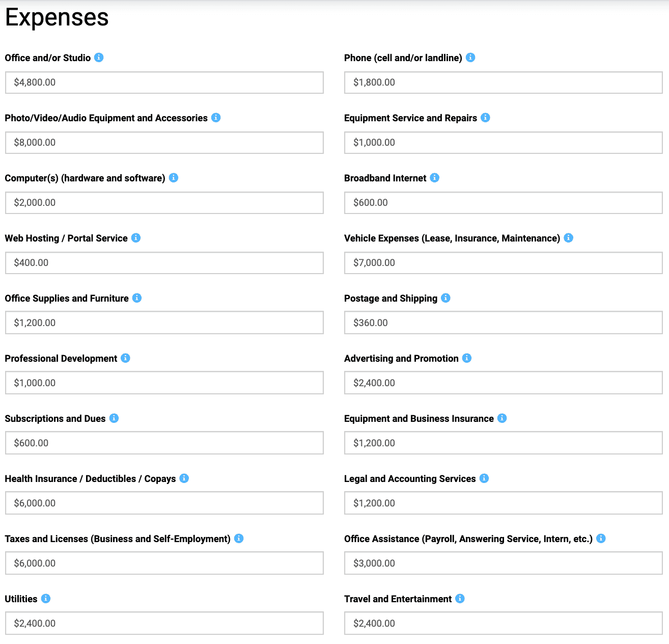The image size is (669, 644).
Task: Click info icon beside Office and/or Studio
Action: [x=99, y=58]
